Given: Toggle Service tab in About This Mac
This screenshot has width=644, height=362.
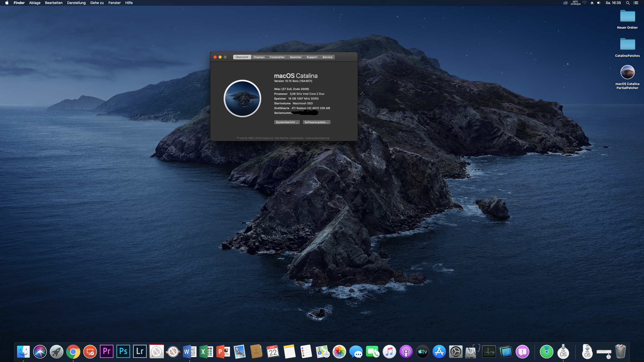Looking at the screenshot, I should pos(327,57).
